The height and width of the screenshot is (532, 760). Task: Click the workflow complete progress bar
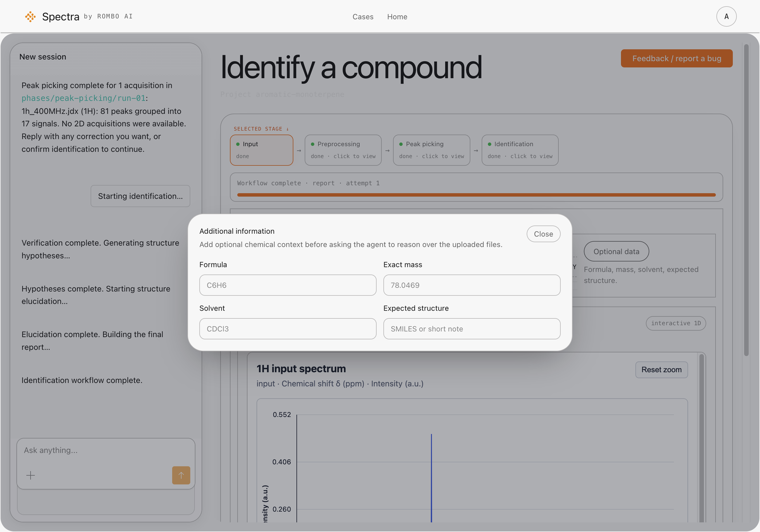pyautogui.click(x=476, y=195)
